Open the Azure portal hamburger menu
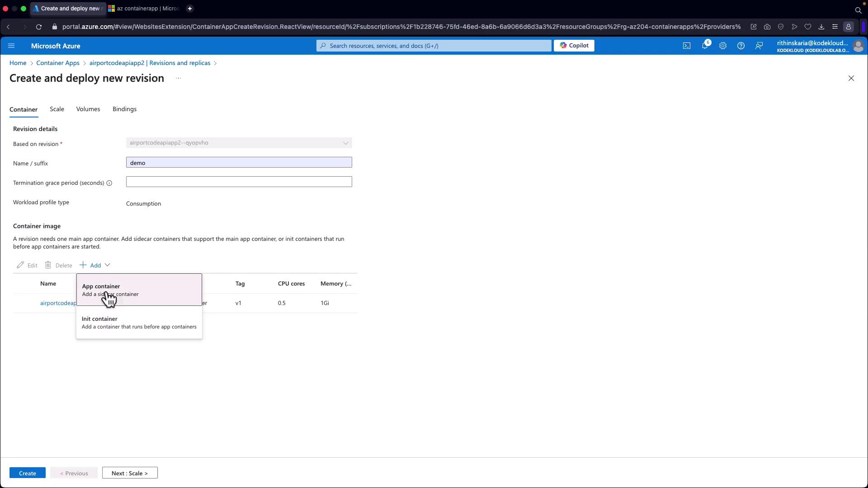 11,46
